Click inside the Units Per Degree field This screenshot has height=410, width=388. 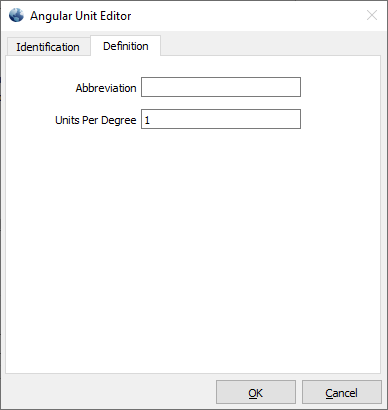(x=221, y=119)
